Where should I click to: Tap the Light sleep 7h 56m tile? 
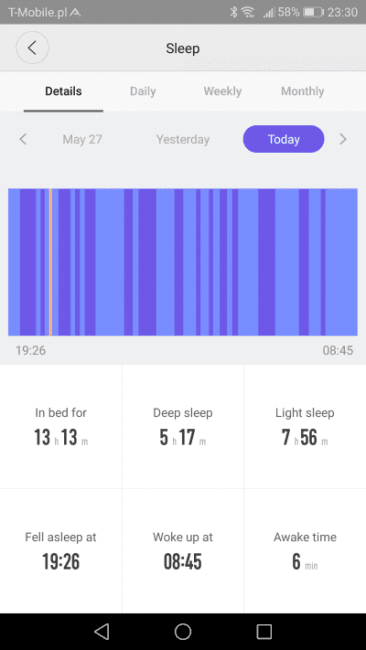305,427
